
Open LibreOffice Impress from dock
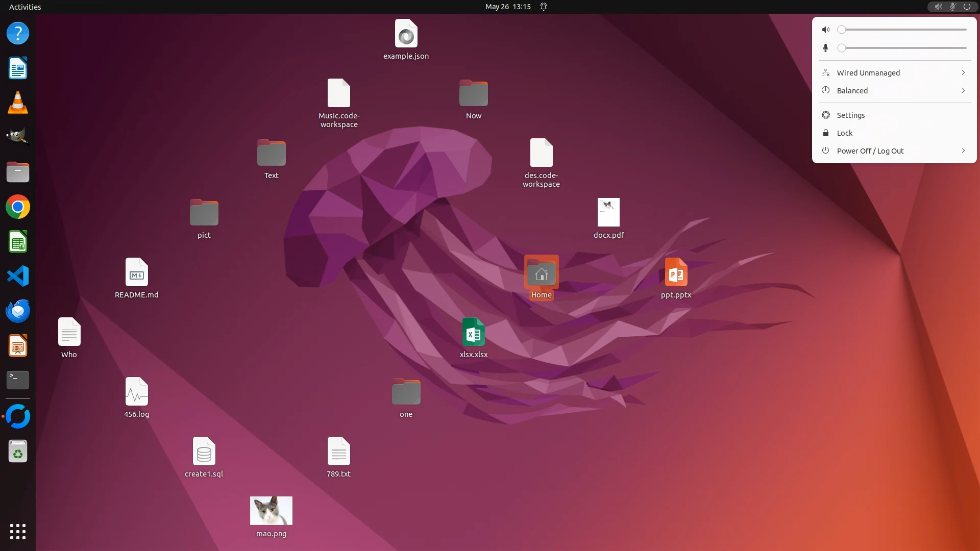pyautogui.click(x=18, y=345)
